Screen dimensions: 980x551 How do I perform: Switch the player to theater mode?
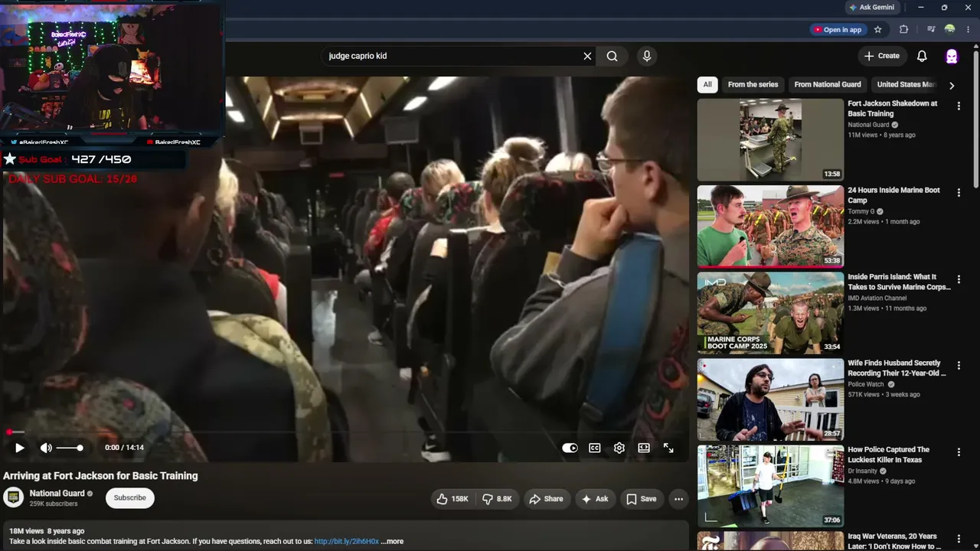click(x=644, y=448)
